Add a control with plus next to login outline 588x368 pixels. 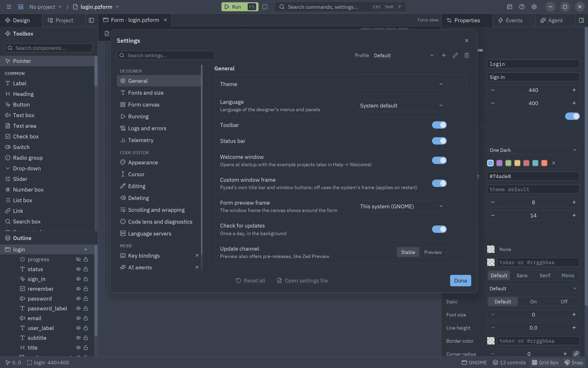86,249
